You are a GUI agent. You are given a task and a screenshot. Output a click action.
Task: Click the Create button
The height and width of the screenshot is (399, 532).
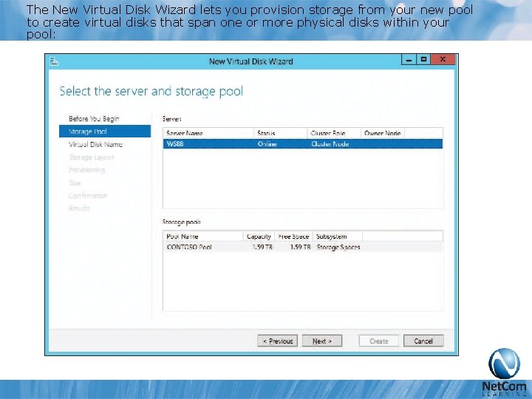pyautogui.click(x=378, y=341)
